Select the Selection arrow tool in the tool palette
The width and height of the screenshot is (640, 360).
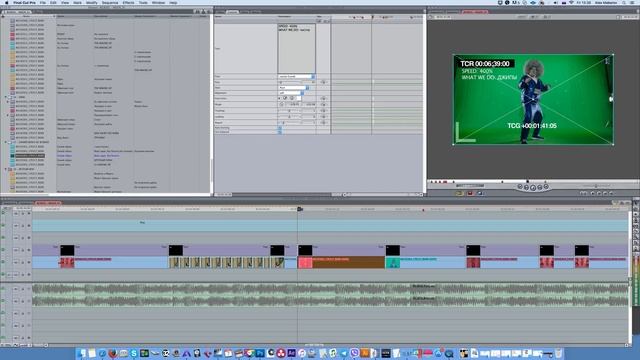(x=636, y=203)
